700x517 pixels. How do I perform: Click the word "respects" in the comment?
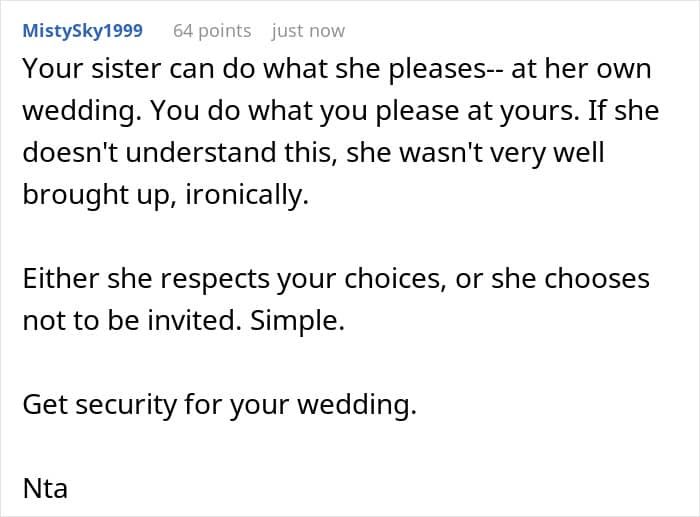pyautogui.click(x=213, y=279)
